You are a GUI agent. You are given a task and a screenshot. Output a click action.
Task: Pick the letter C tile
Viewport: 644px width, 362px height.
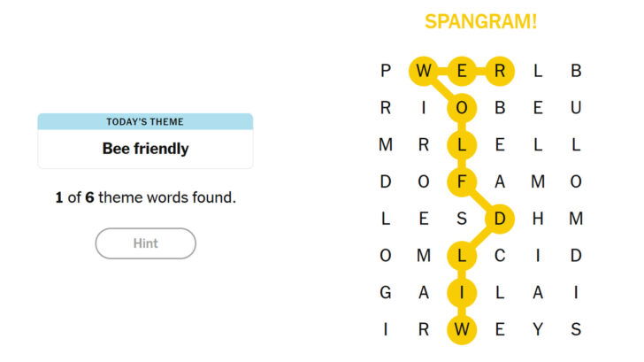click(x=500, y=256)
